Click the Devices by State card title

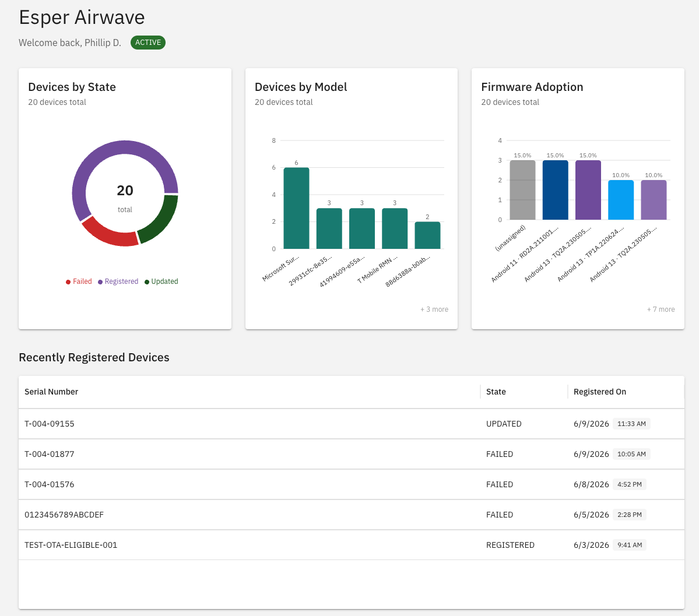pos(72,87)
